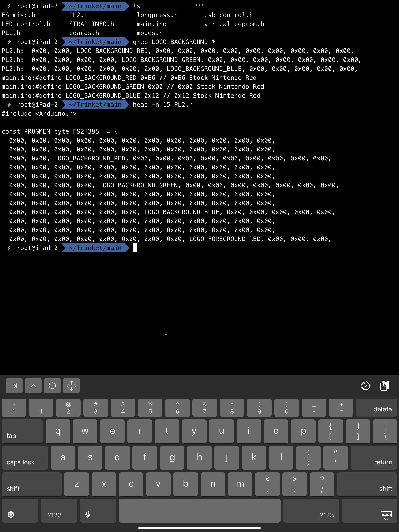Click usb_control.h in file listing
399x532 pixels.
pos(229,15)
